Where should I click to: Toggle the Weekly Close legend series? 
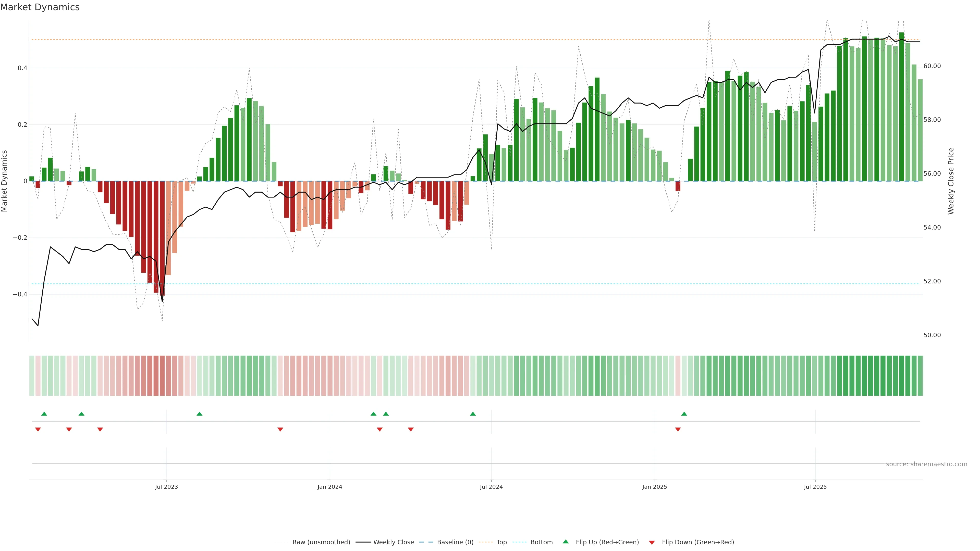393,542
